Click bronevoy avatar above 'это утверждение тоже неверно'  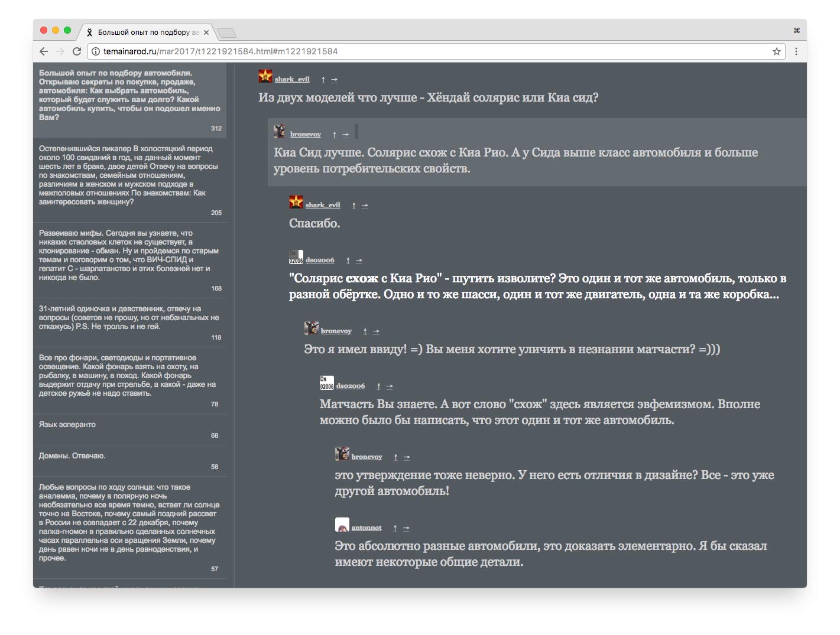click(342, 454)
